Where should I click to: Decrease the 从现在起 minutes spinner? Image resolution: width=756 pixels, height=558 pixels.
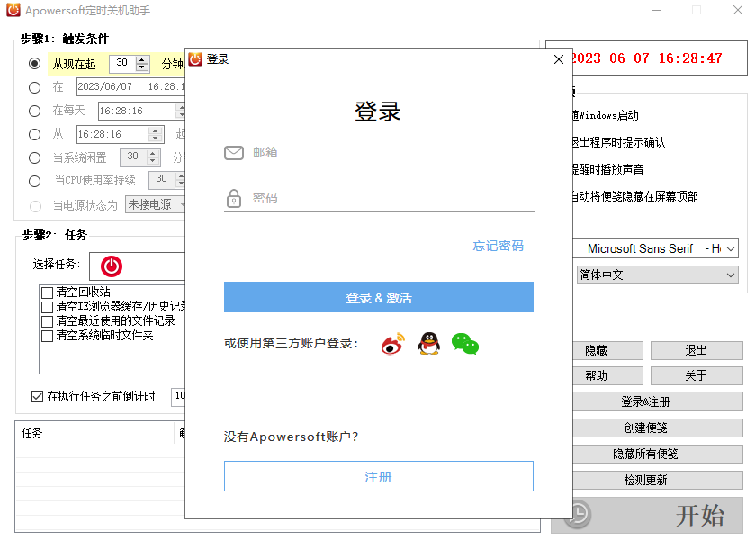(x=142, y=67)
